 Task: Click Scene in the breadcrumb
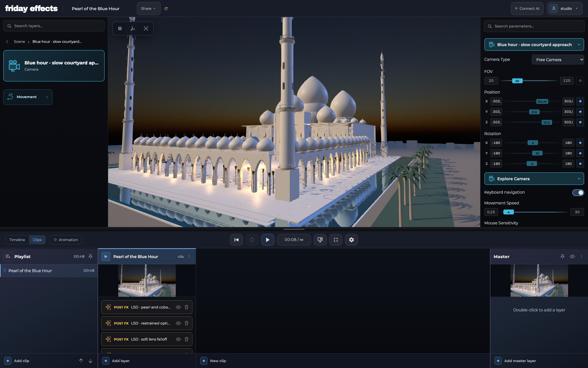[x=19, y=42]
